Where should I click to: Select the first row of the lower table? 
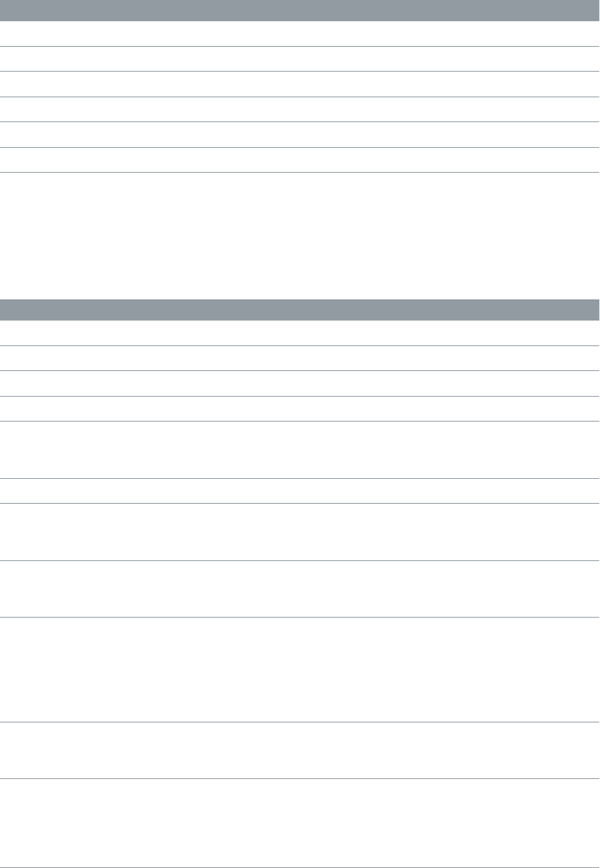coord(300,333)
